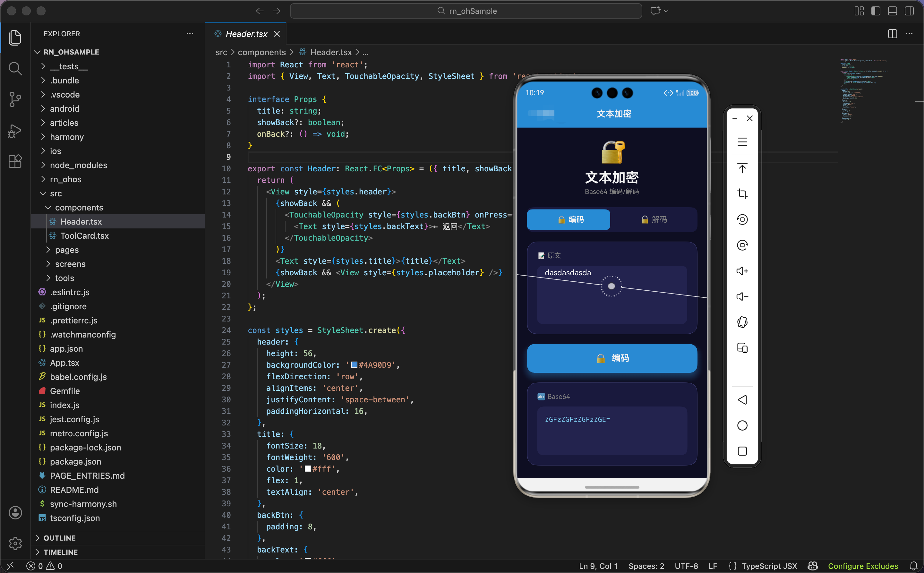
Task: Open ToolCard.tsx in the explorer
Action: [117, 236]
